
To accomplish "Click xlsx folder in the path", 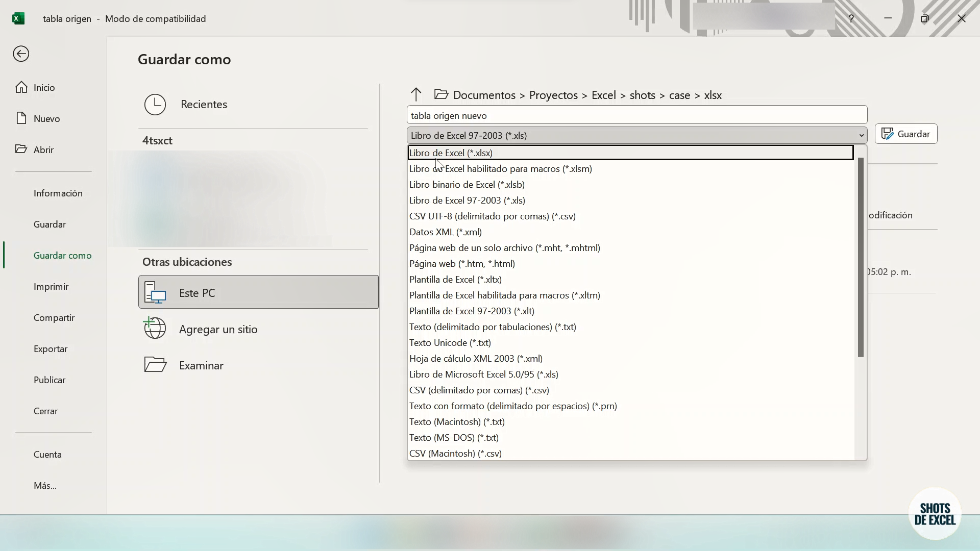I will point(713,95).
